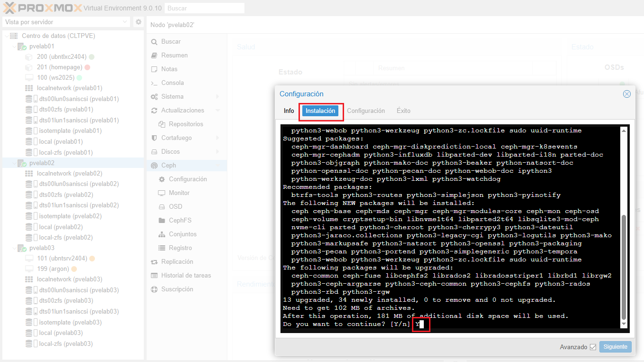Click the Historial de tareas list icon

pos(154,276)
